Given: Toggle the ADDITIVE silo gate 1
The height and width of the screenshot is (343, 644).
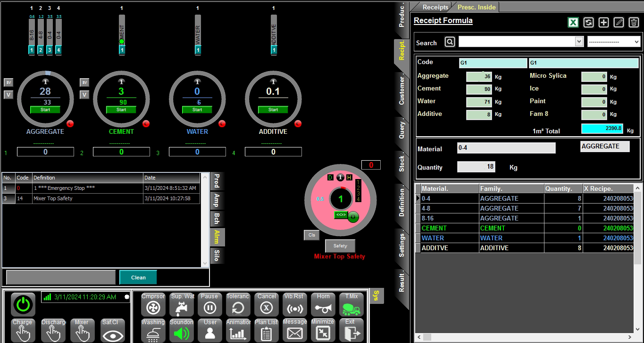Looking at the screenshot, I should [x=274, y=49].
